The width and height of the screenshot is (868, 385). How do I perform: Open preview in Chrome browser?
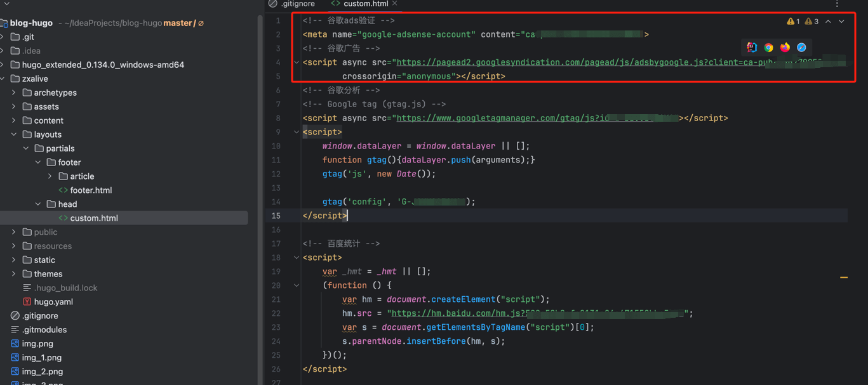coord(768,48)
